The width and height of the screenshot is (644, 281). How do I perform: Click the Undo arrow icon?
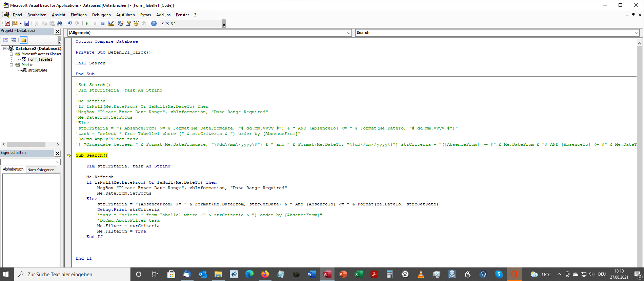(x=69, y=23)
